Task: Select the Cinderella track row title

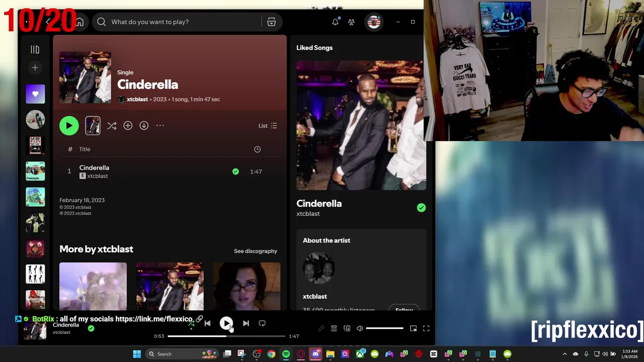Action: click(x=94, y=168)
